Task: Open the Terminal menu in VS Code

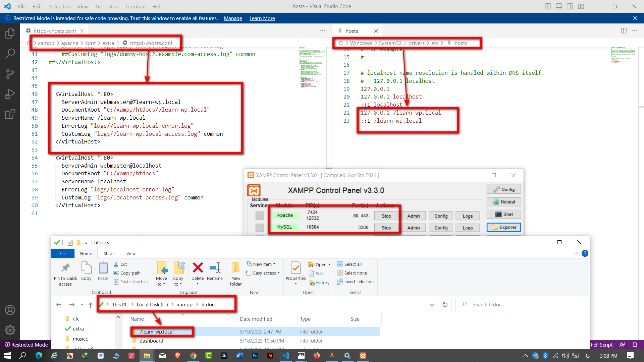Action: tap(135, 6)
